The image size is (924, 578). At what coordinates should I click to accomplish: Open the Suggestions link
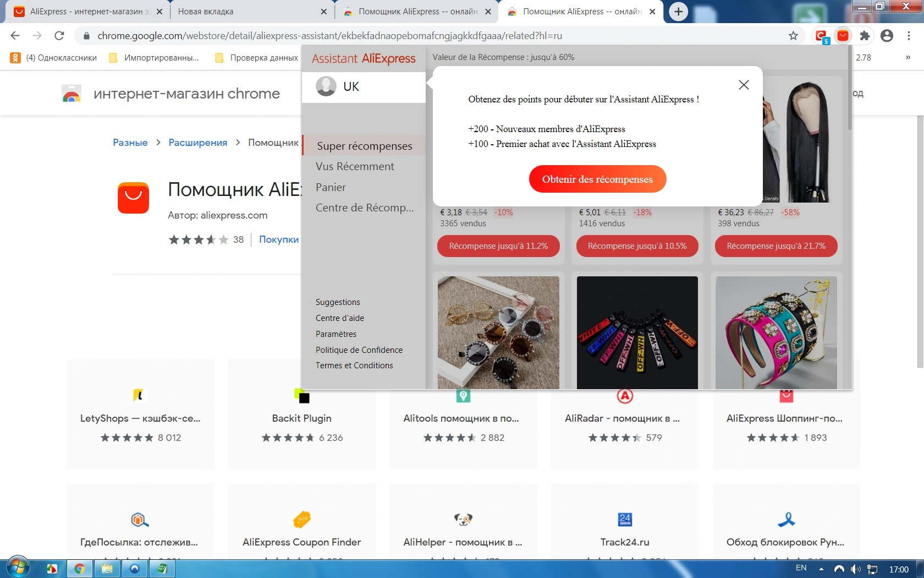click(x=338, y=302)
